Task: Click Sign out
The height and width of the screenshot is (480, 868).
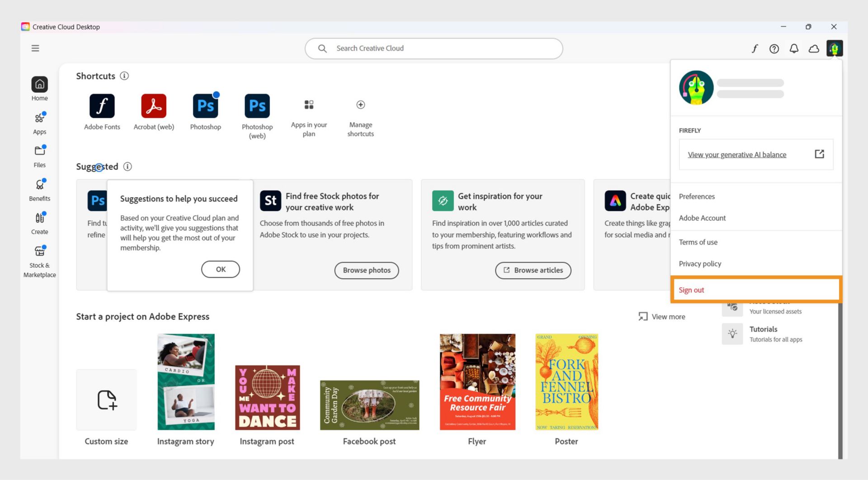Action: coord(691,290)
